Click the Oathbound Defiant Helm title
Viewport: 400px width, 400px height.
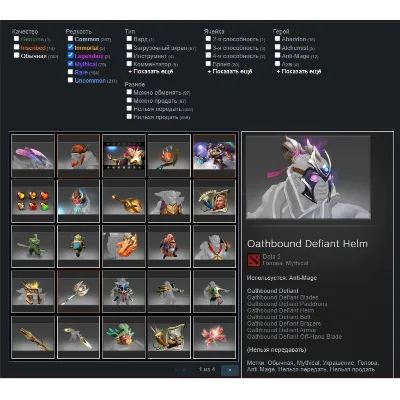[x=307, y=244]
